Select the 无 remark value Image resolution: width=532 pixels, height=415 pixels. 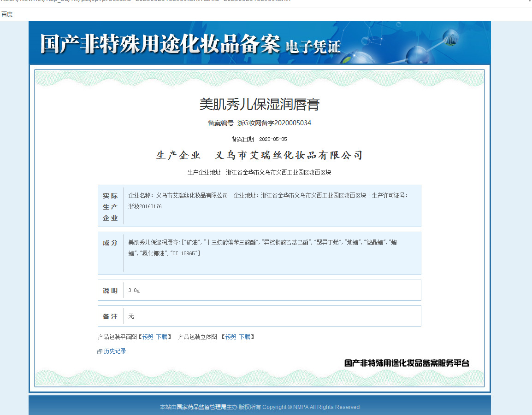pyautogui.click(x=131, y=316)
